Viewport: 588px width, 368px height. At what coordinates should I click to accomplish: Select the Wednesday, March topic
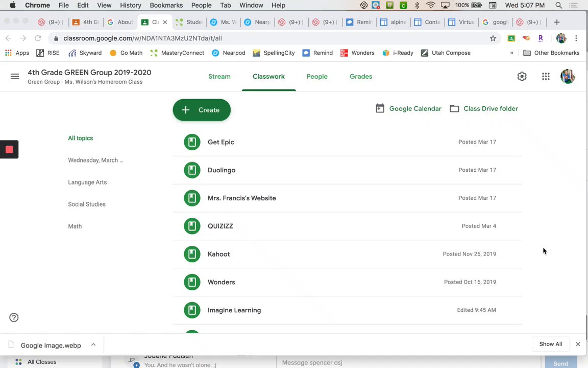95,160
